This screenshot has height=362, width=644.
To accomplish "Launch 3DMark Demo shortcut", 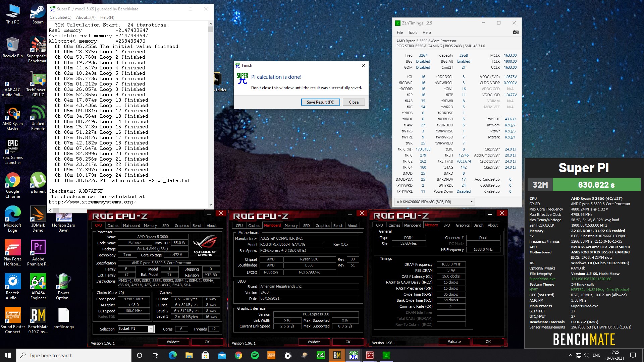I will click(x=38, y=219).
